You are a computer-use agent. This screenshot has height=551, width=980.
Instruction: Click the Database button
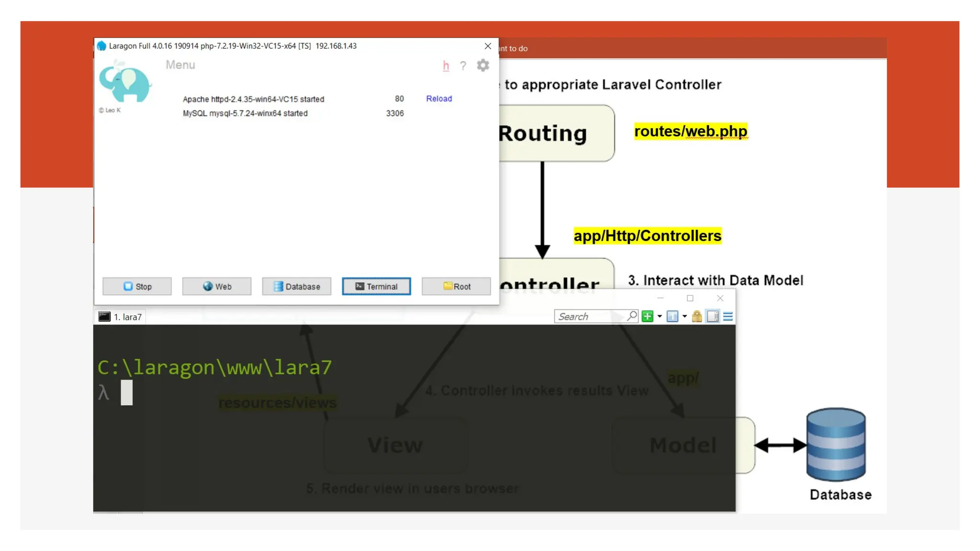pos(296,286)
